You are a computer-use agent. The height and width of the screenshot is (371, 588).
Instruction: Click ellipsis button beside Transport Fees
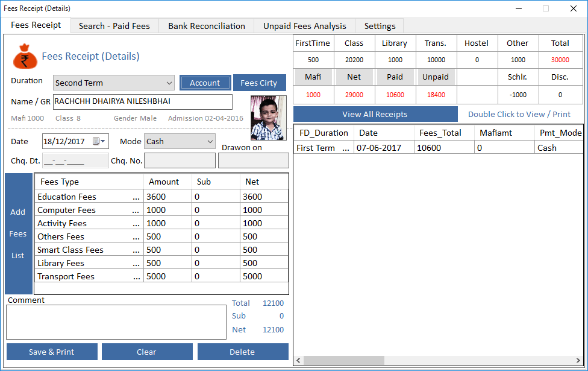[x=136, y=277]
